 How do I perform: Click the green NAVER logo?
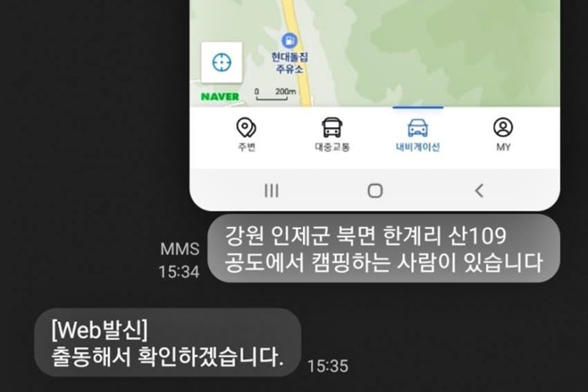point(220,97)
